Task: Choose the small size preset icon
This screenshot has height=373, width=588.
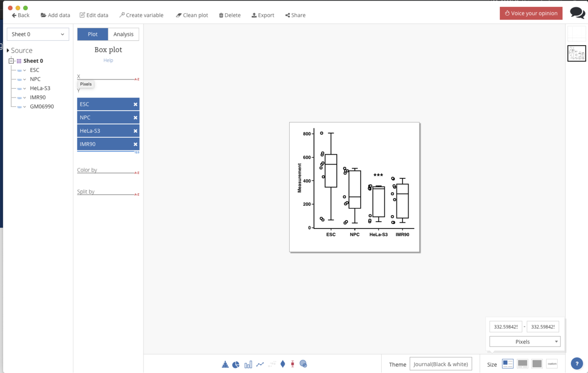Action: (x=508, y=364)
